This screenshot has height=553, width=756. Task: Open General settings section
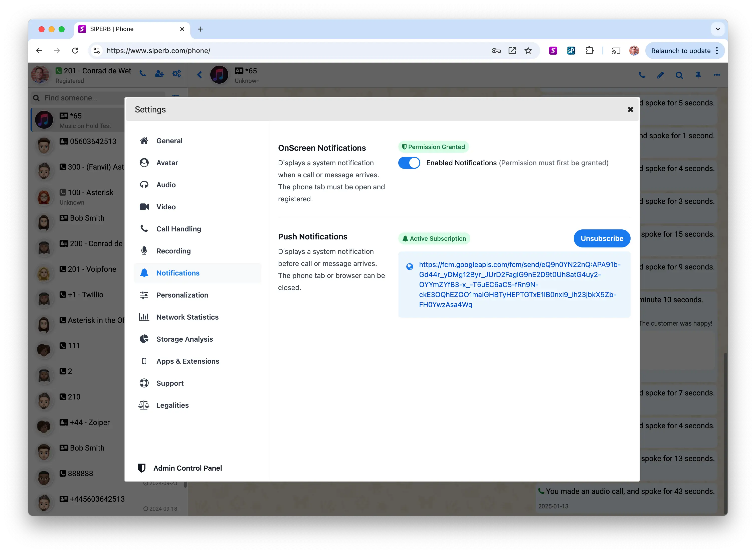pos(197,141)
